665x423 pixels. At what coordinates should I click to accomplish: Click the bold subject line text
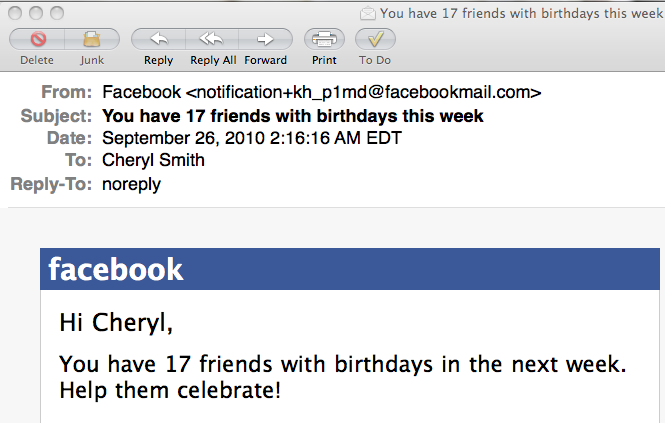pyautogui.click(x=293, y=115)
